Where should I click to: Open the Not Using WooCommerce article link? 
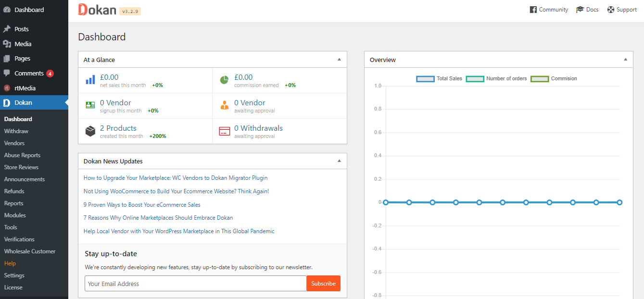pos(176,191)
